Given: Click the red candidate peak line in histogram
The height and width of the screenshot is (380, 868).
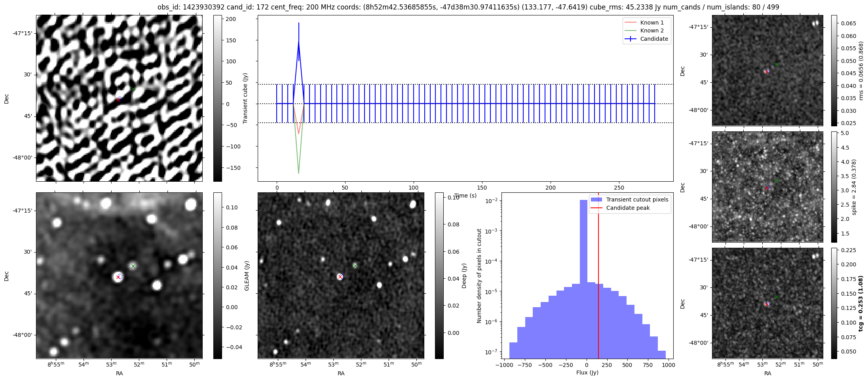Looking at the screenshot, I should click(598, 277).
